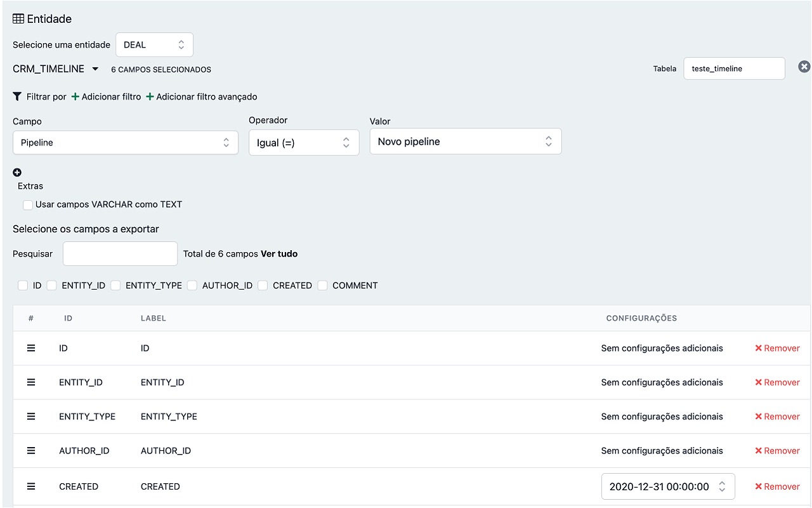This screenshot has width=812, height=508.
Task: Click the drag handle for the ENTITY_ID row
Action: [31, 382]
